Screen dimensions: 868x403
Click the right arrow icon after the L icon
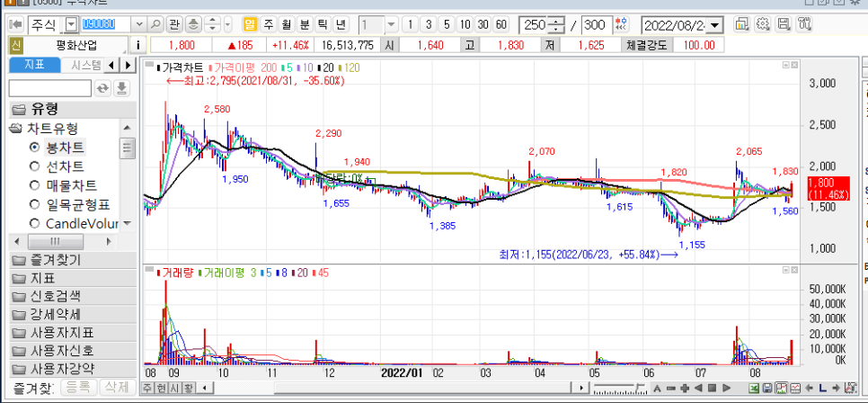pos(836,388)
